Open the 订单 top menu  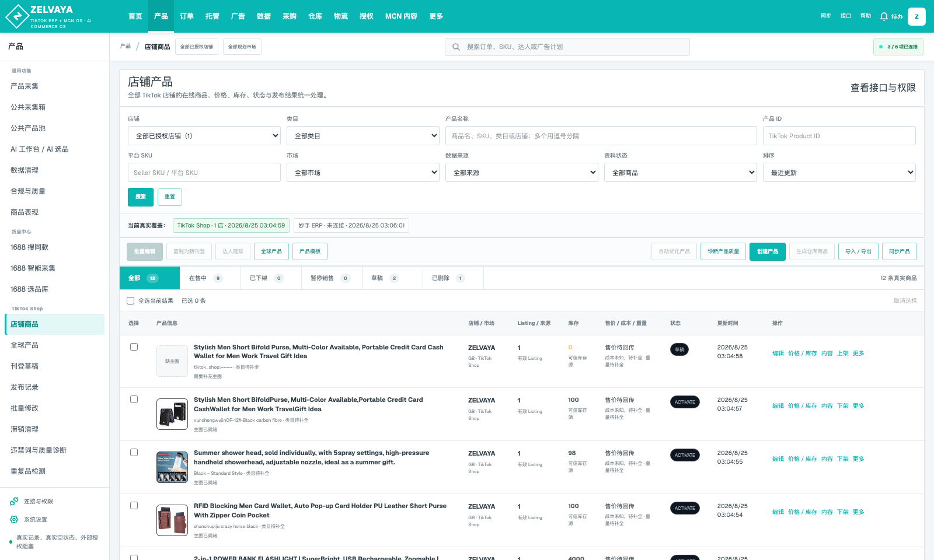[x=187, y=16]
